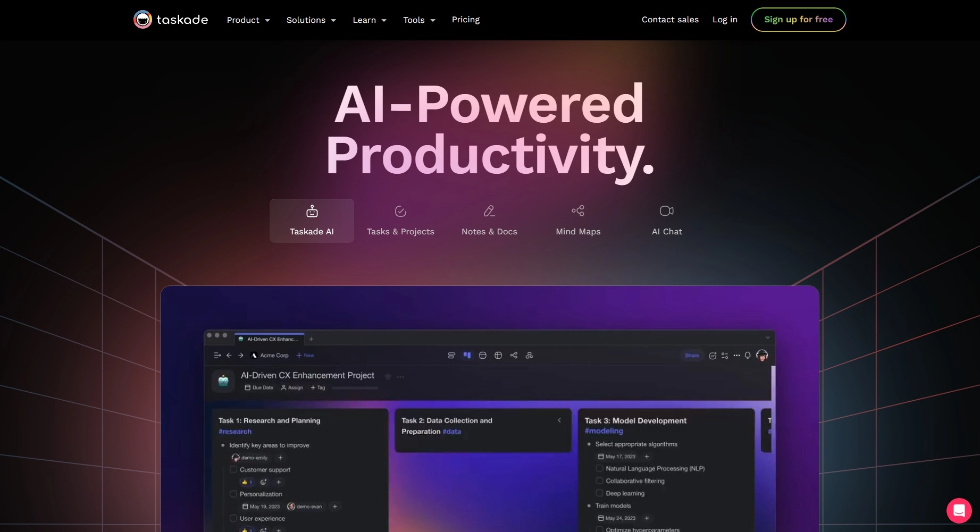Click the forward arrow in demo app
980x532 pixels.
point(241,355)
